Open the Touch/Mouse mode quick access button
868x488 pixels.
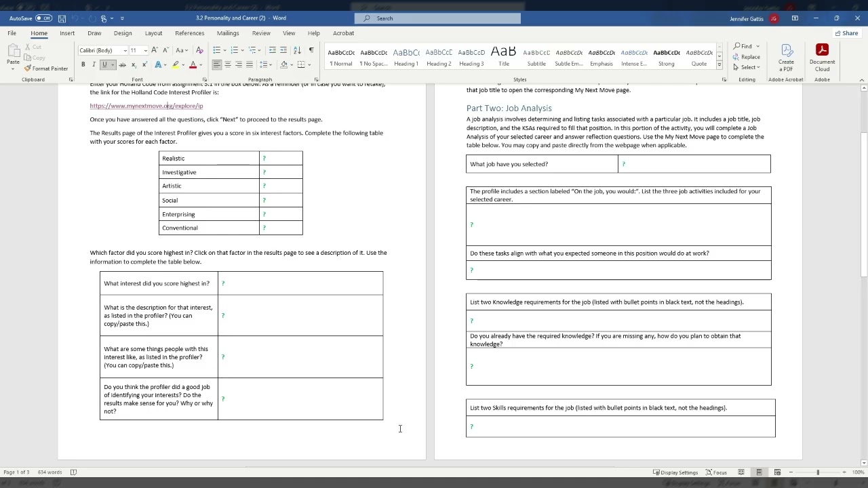point(104,18)
